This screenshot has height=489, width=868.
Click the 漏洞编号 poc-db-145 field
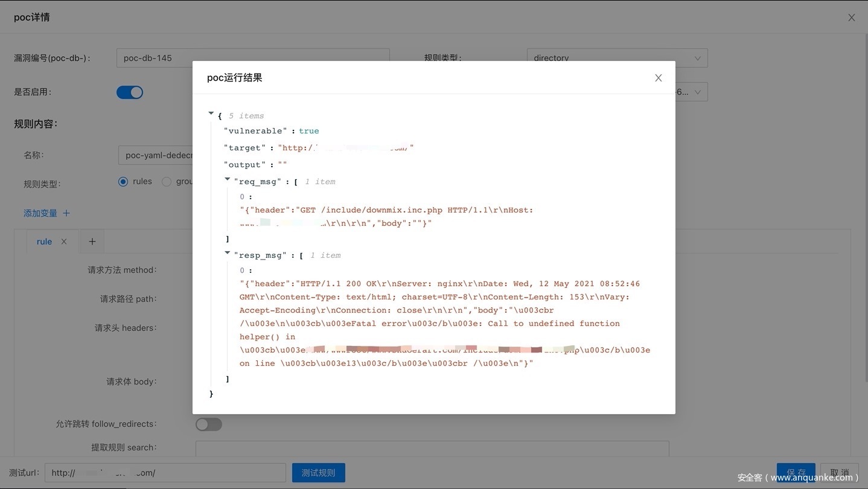tap(253, 59)
